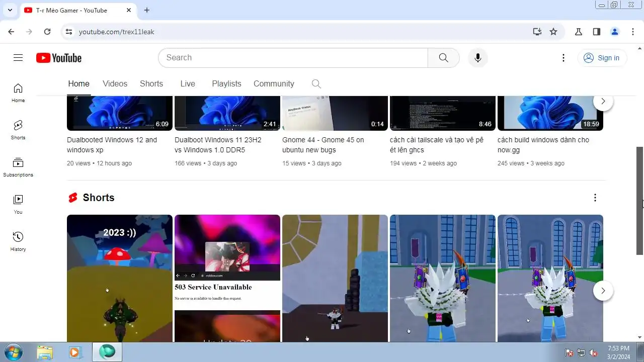Open the Chrome three-dot menu
The width and height of the screenshot is (644, 362).
[633, 32]
